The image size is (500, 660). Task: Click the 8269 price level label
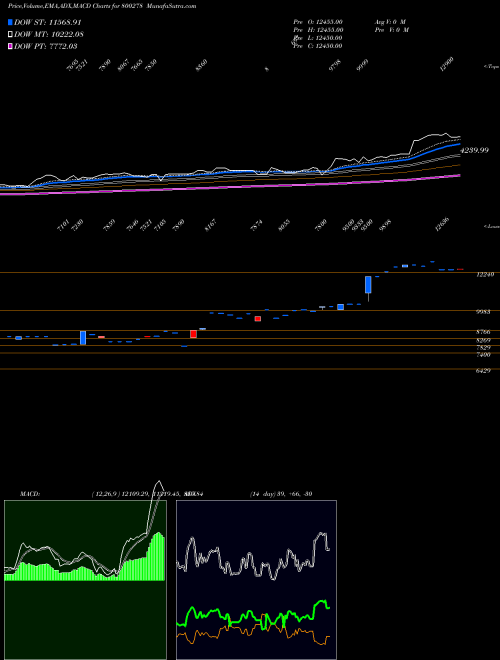[x=484, y=340]
